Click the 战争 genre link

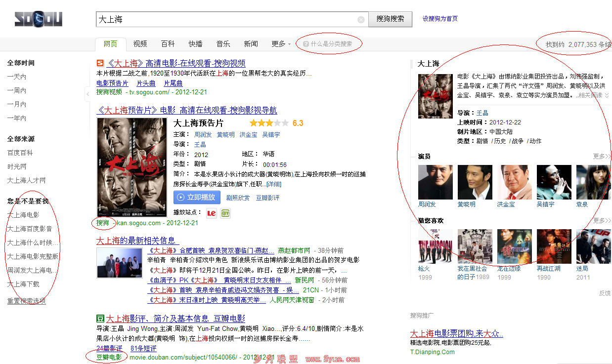(x=518, y=141)
